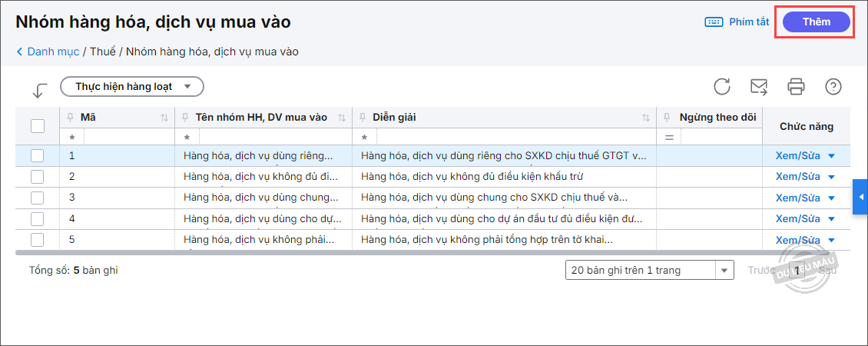868x346 pixels.
Task: Open the help question mark icon
Action: tap(833, 87)
